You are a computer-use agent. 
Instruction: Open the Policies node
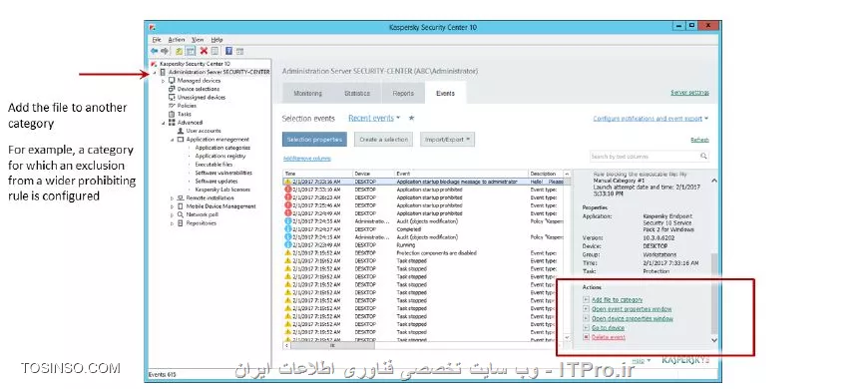pyautogui.click(x=187, y=105)
